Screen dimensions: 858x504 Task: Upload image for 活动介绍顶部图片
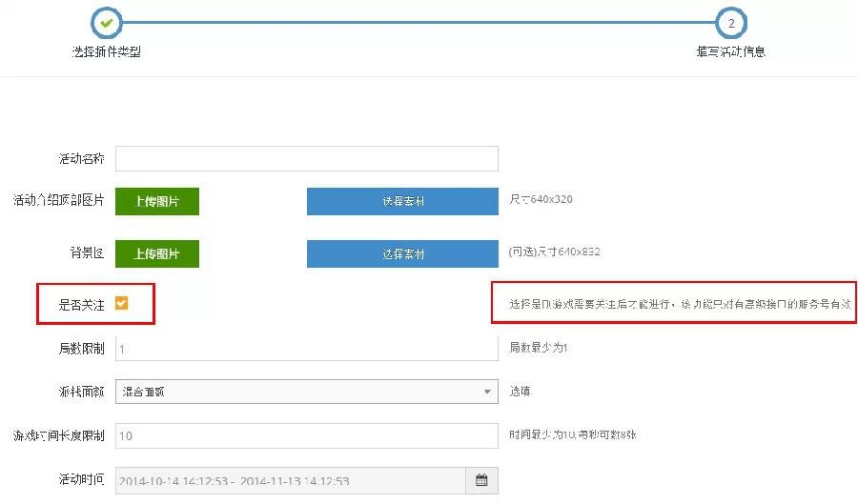coord(157,201)
